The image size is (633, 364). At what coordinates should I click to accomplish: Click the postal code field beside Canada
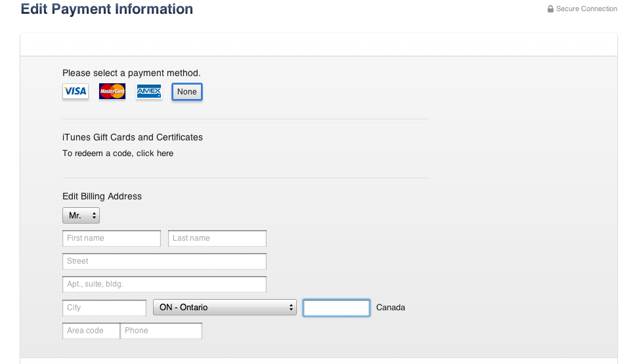click(x=336, y=308)
